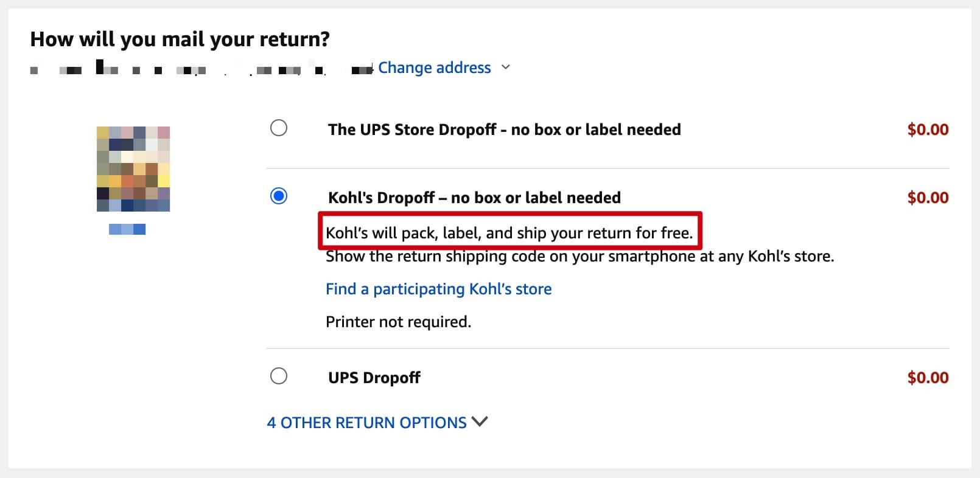Select The UPS Store Dropoff radio button
The image size is (980, 478).
(x=279, y=128)
